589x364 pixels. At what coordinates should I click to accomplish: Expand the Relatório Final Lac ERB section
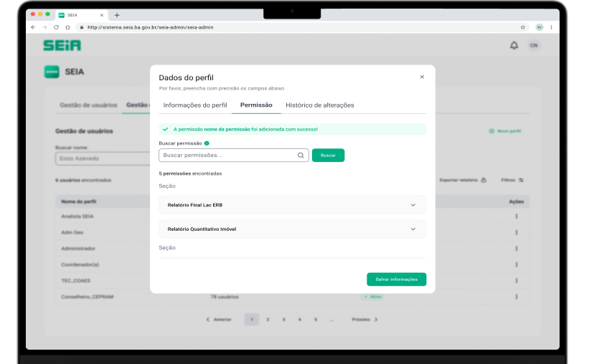pos(413,205)
